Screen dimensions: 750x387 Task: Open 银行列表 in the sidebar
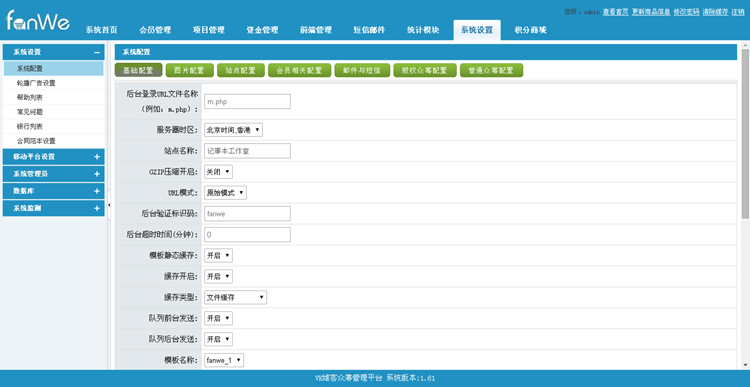click(53, 126)
